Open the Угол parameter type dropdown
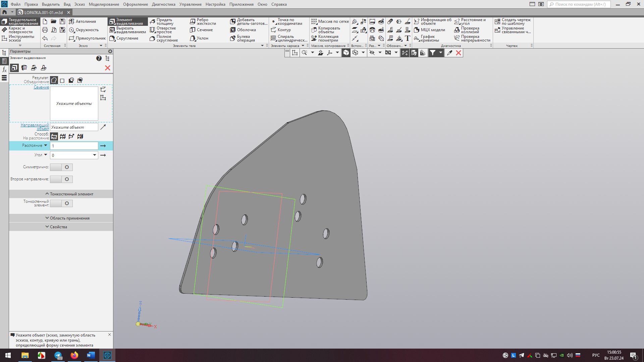644x362 pixels. [x=46, y=155]
